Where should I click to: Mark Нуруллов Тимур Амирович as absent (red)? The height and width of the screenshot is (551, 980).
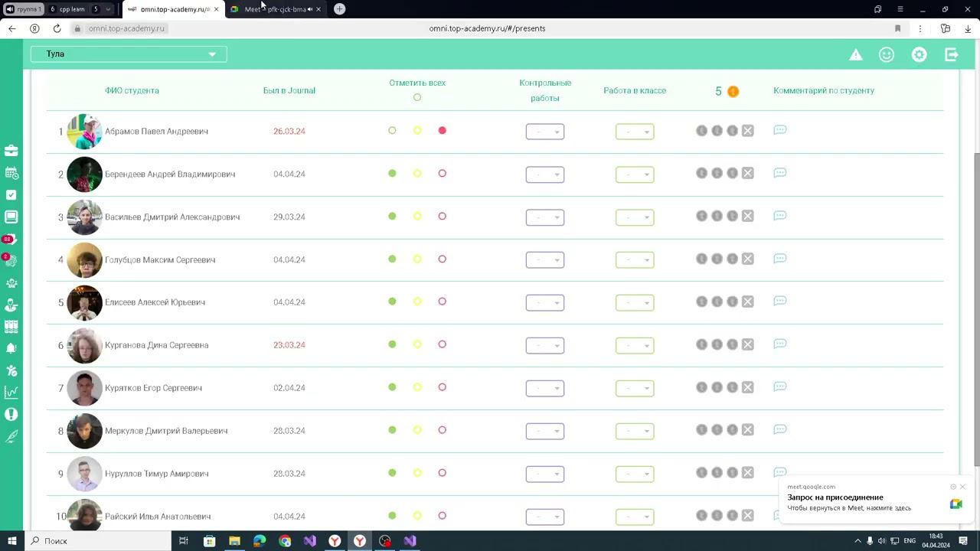[442, 473]
